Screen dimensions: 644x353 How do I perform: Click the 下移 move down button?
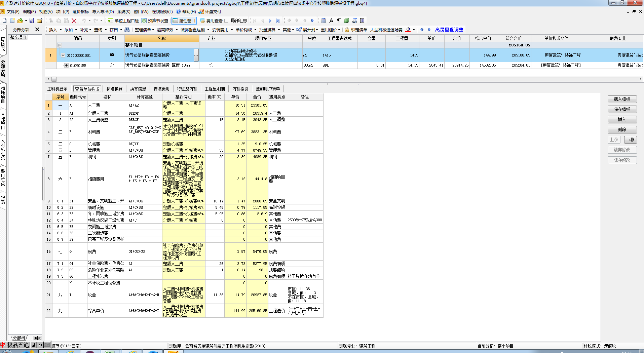click(630, 140)
